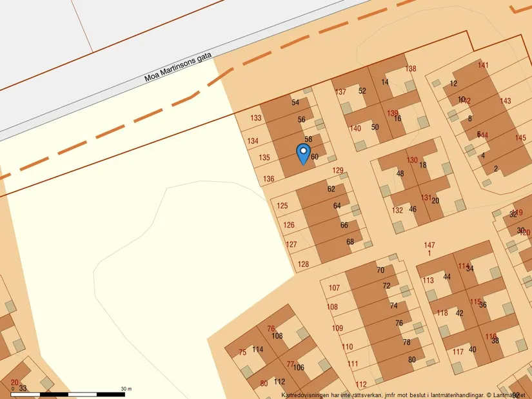Click black house number 12
532x399 pixels.
click(453, 83)
